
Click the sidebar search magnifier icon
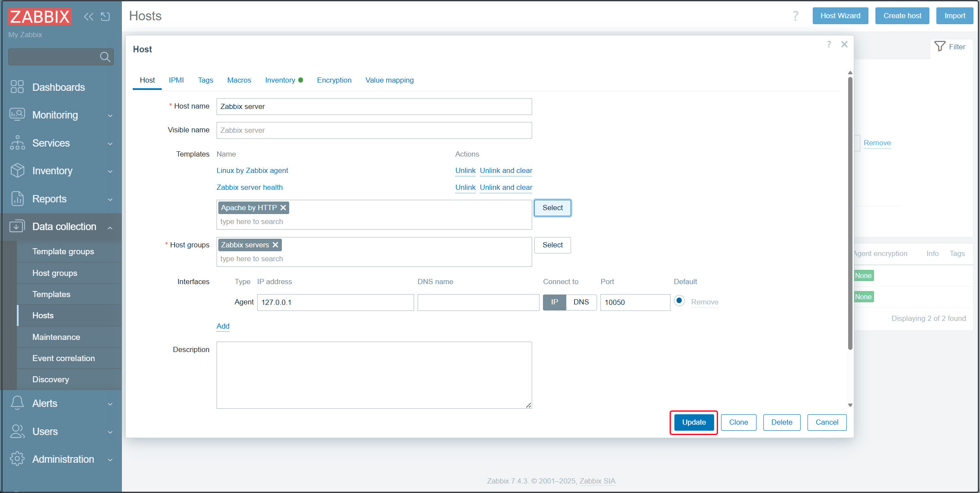tap(105, 57)
